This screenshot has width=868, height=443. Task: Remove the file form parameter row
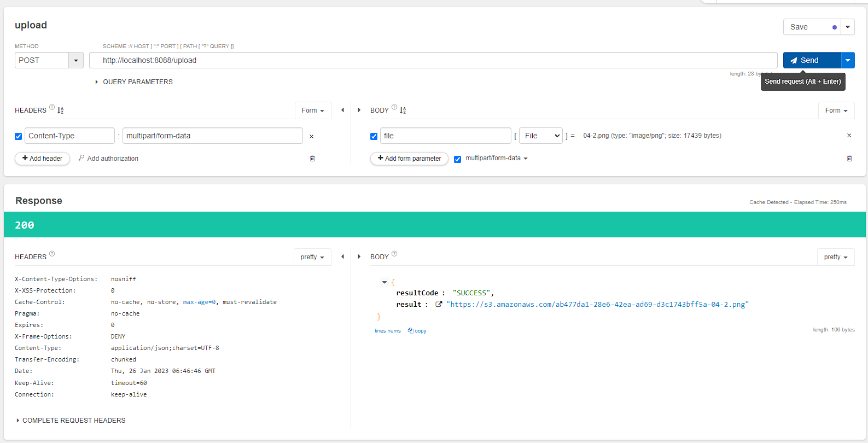pos(849,136)
